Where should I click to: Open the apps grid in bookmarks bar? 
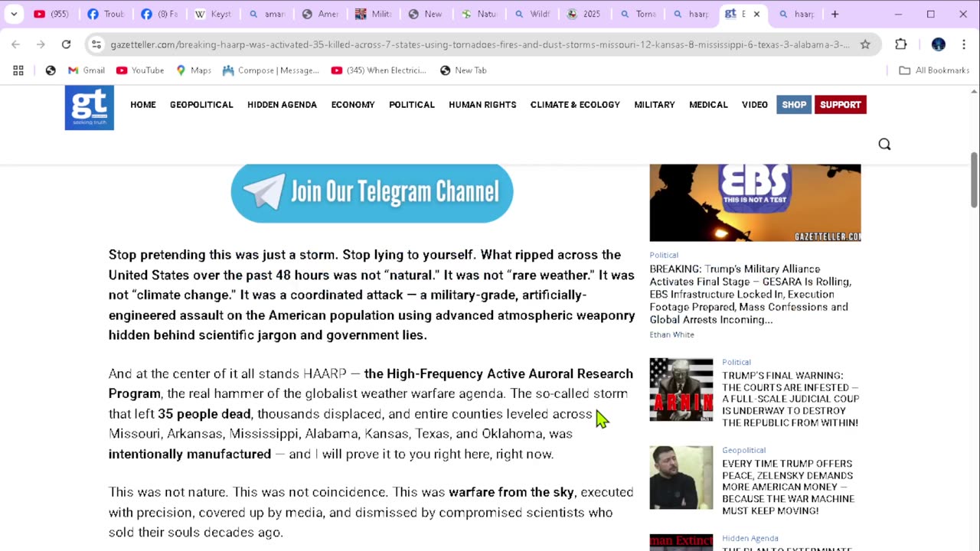point(18,70)
